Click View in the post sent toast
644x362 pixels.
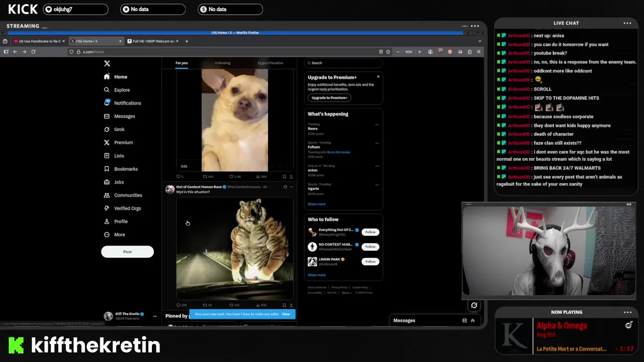(286, 314)
